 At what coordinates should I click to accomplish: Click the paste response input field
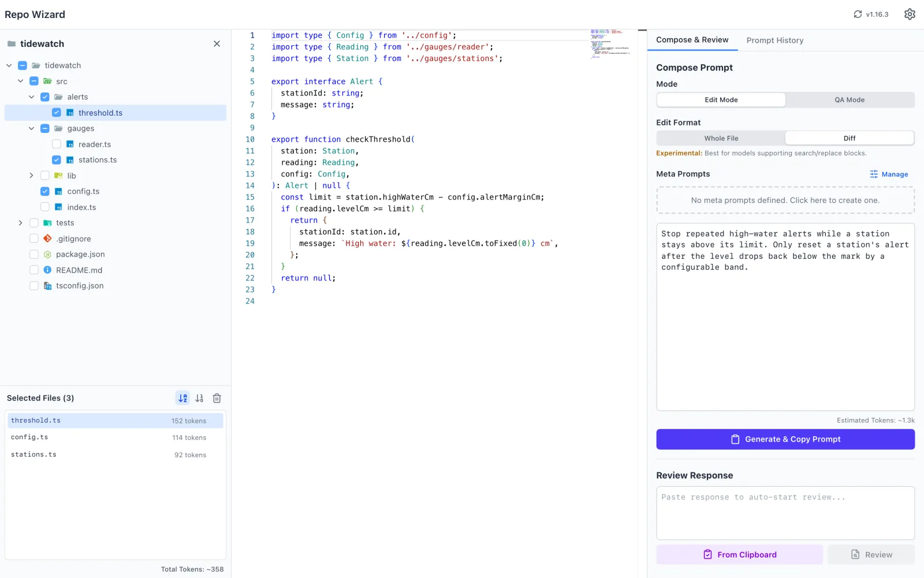point(785,513)
